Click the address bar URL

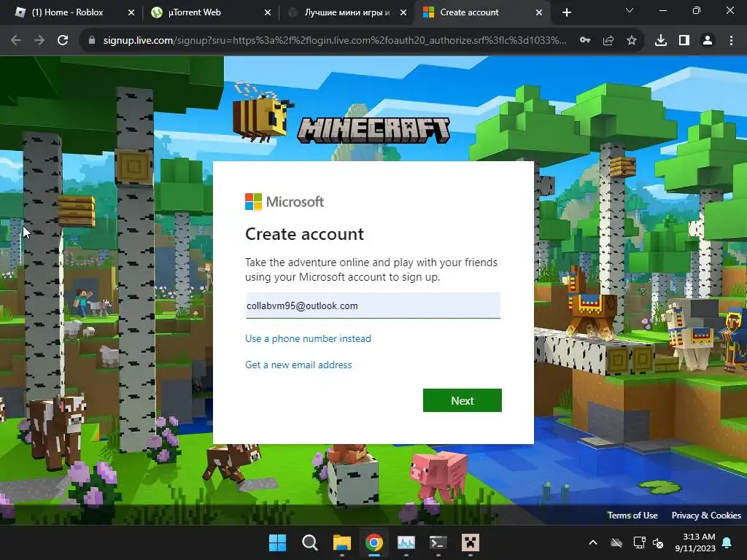tap(335, 41)
